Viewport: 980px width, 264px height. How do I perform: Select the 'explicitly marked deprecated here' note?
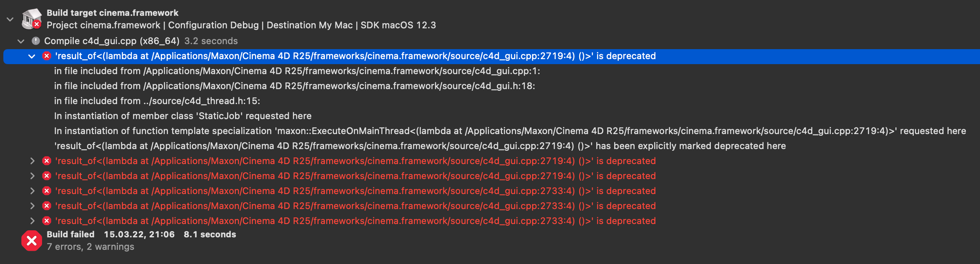[420, 146]
